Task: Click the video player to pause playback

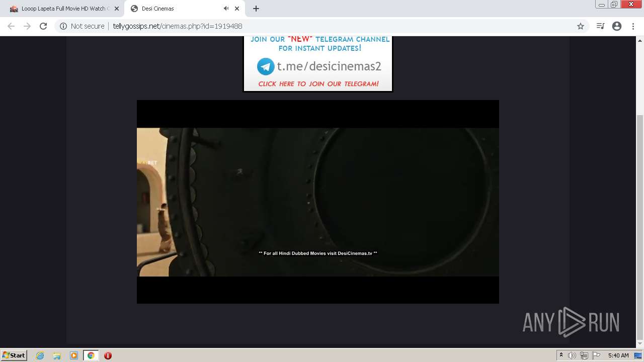Action: (x=318, y=202)
